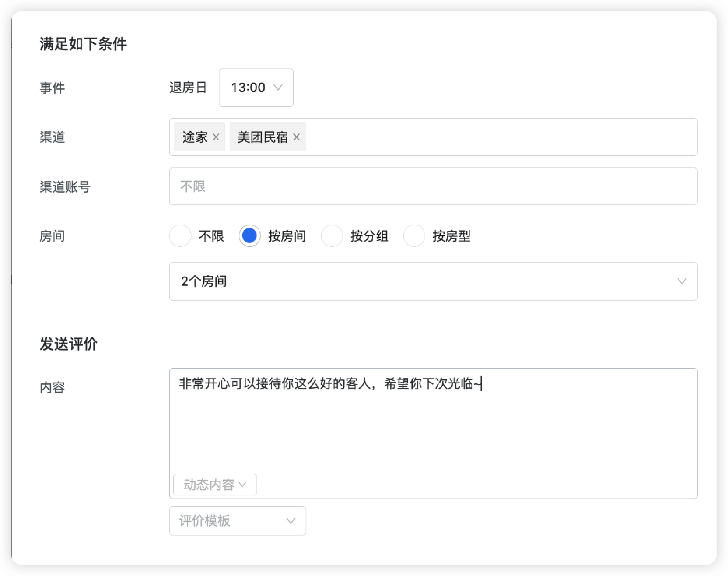The height and width of the screenshot is (576, 728).
Task: Remove the 途家 channel tag
Action: pyautogui.click(x=215, y=137)
